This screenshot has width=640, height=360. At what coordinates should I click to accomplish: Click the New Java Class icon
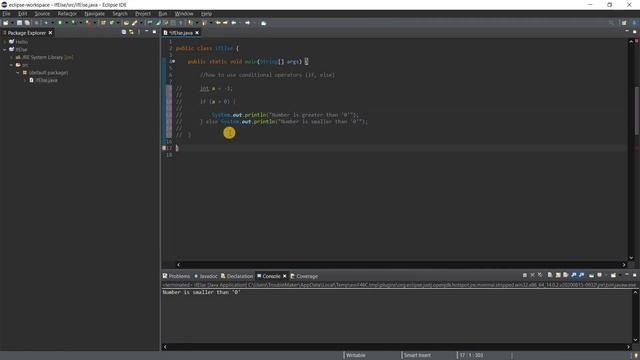click(x=111, y=23)
